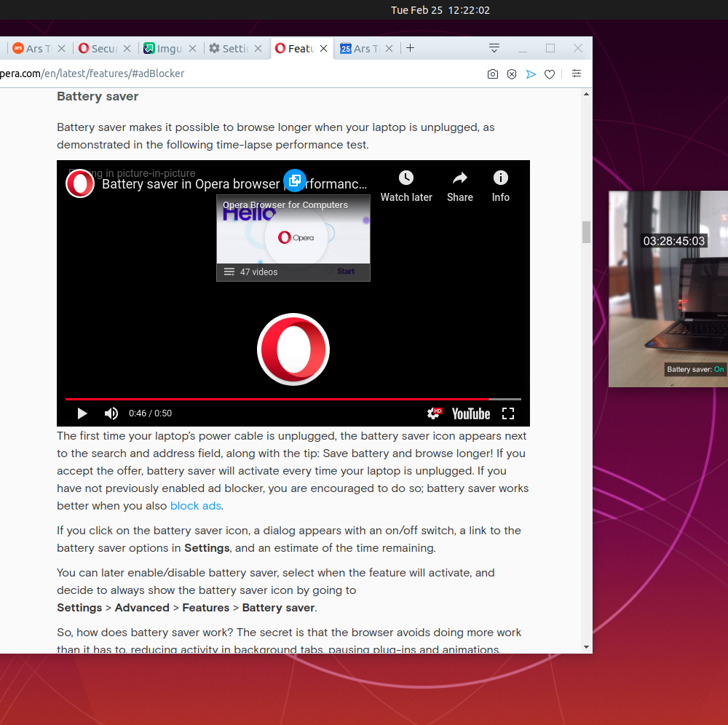Screen dimensions: 728x725
Task: Toggle fullscreen on the video player
Action: [508, 413]
